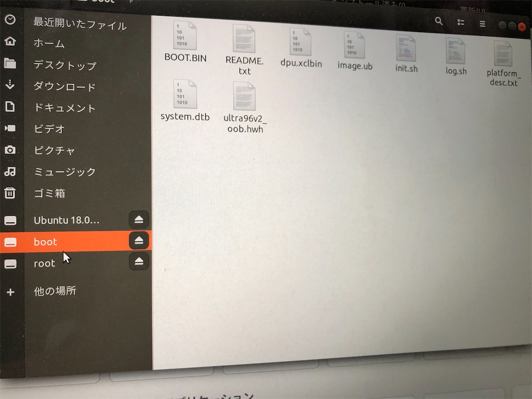Screen dimensions: 532x399
Task: Open 他の場所 in sidebar
Action: pos(55,291)
